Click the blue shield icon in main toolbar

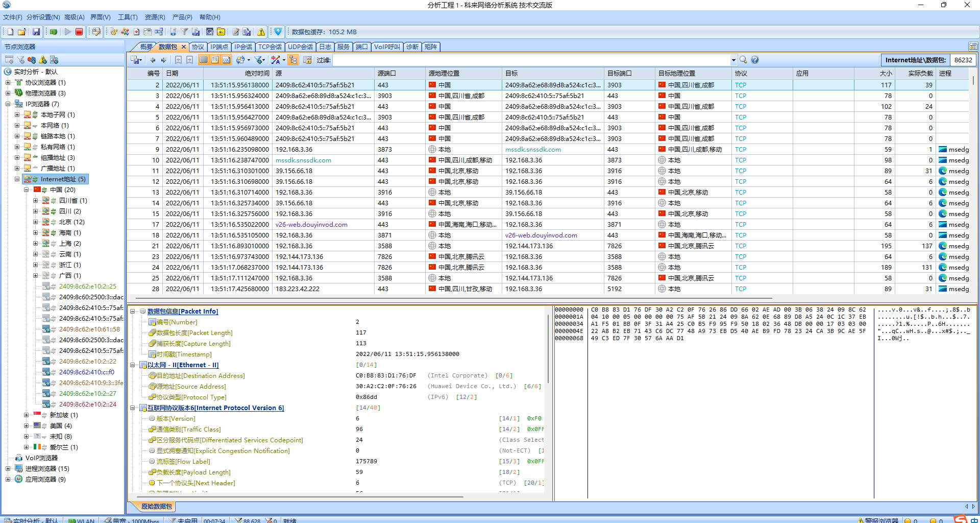[278, 32]
